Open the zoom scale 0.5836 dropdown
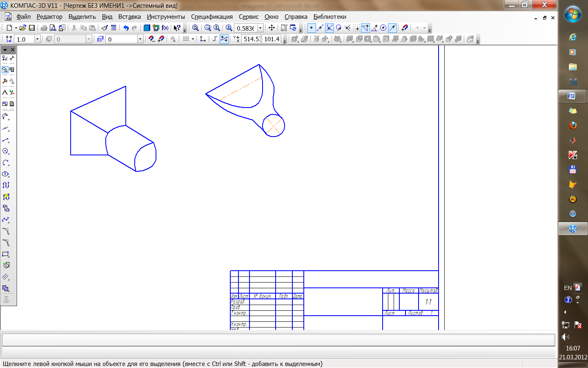Image resolution: width=588 pixels, height=368 pixels. click(x=261, y=28)
